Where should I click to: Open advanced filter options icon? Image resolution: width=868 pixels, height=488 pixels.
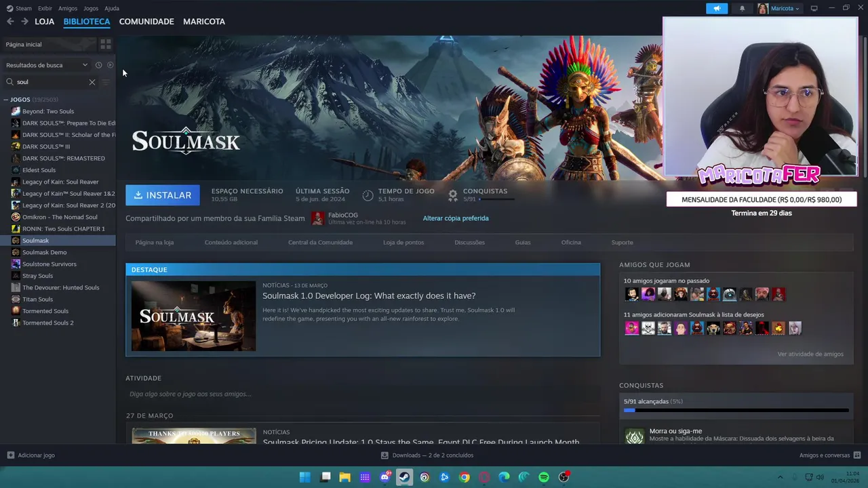tap(106, 82)
